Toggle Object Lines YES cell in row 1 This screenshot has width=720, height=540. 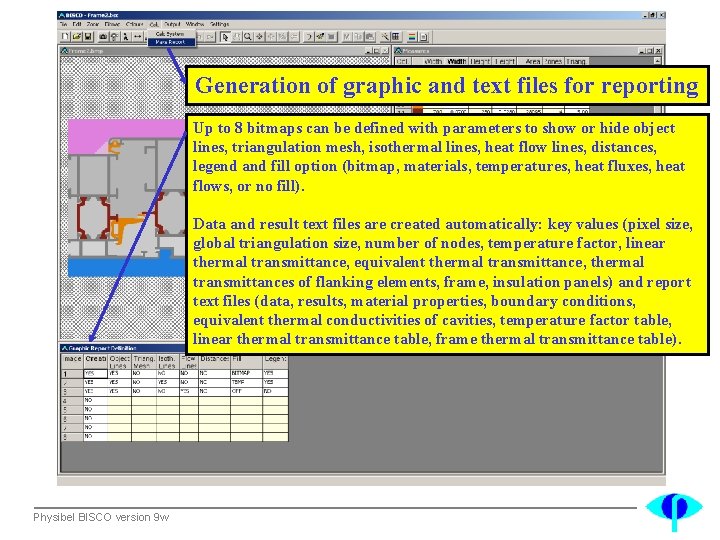(119, 373)
